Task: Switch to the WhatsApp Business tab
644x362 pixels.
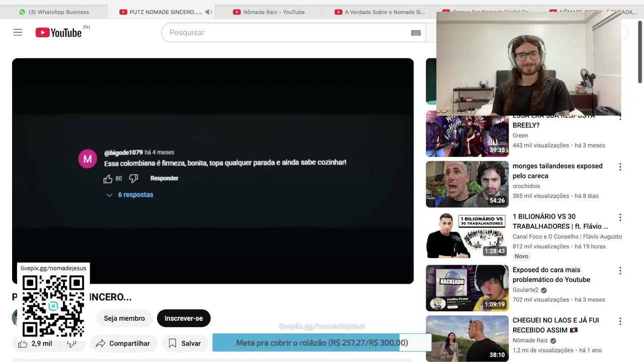Action: click(54, 12)
